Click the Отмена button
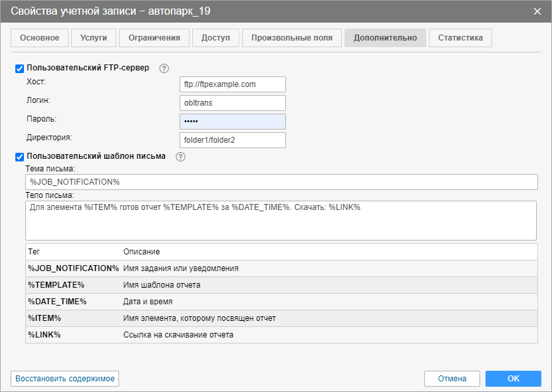Image resolution: width=552 pixels, height=392 pixels. point(452,379)
